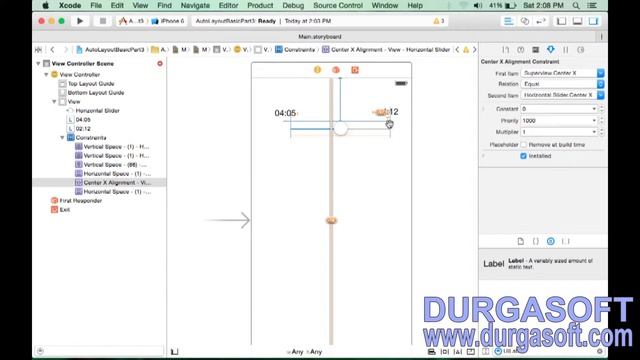Screen dimensions: 640x360
Task: Select Horizontal Slider in outline
Action: point(97,111)
